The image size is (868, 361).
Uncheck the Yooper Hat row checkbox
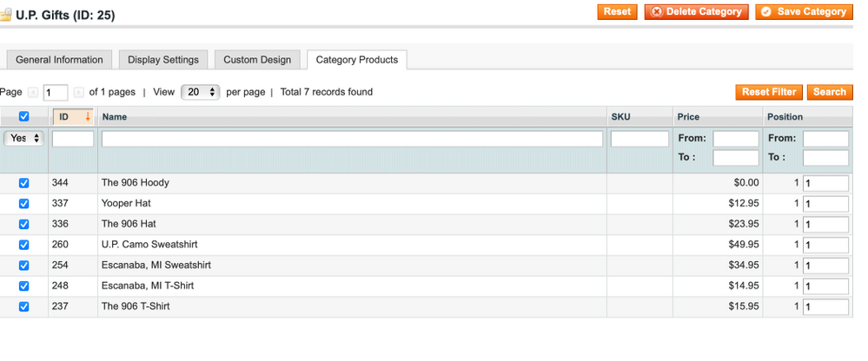[23, 204]
